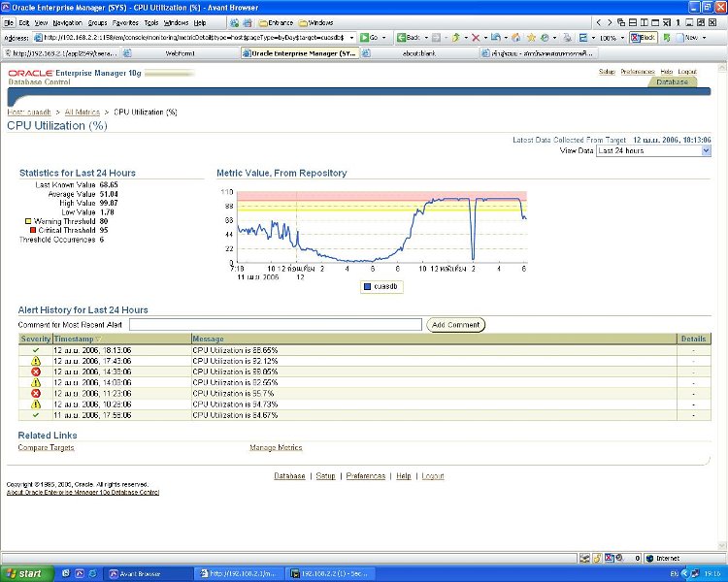
Task: Click the top Preferences link
Action: coord(638,72)
